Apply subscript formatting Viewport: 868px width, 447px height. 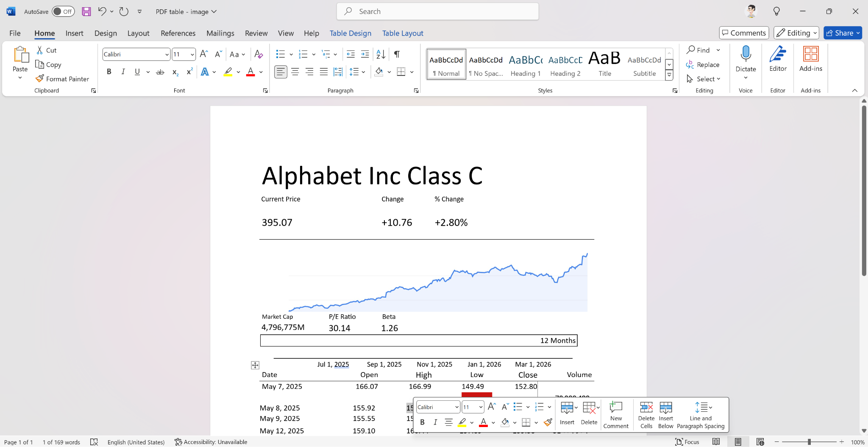click(175, 72)
